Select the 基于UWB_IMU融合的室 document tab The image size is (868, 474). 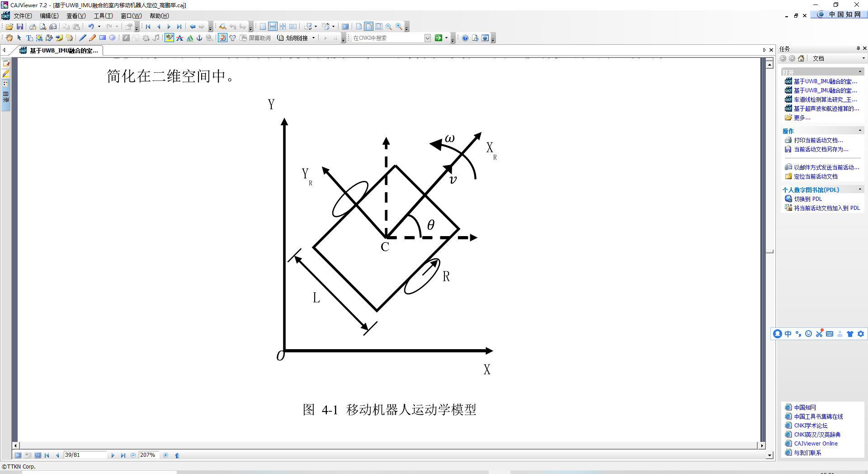point(59,51)
